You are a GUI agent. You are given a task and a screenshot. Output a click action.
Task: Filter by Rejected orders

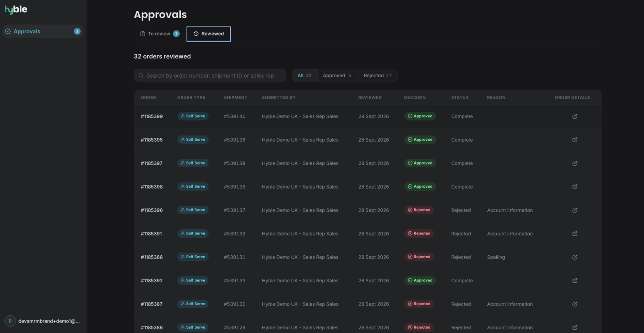378,76
